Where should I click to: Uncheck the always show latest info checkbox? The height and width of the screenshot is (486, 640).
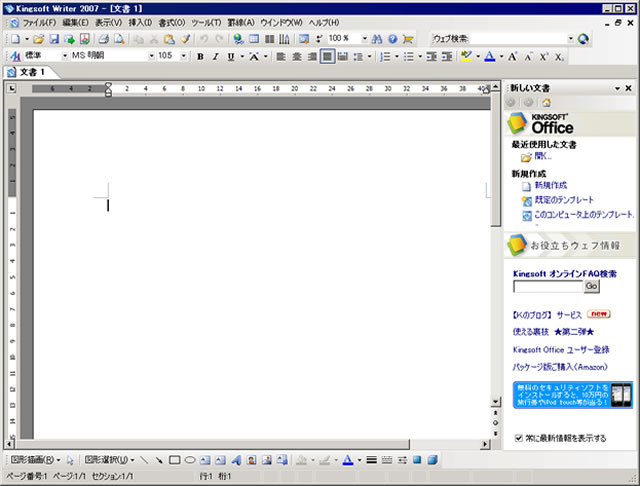click(519, 438)
